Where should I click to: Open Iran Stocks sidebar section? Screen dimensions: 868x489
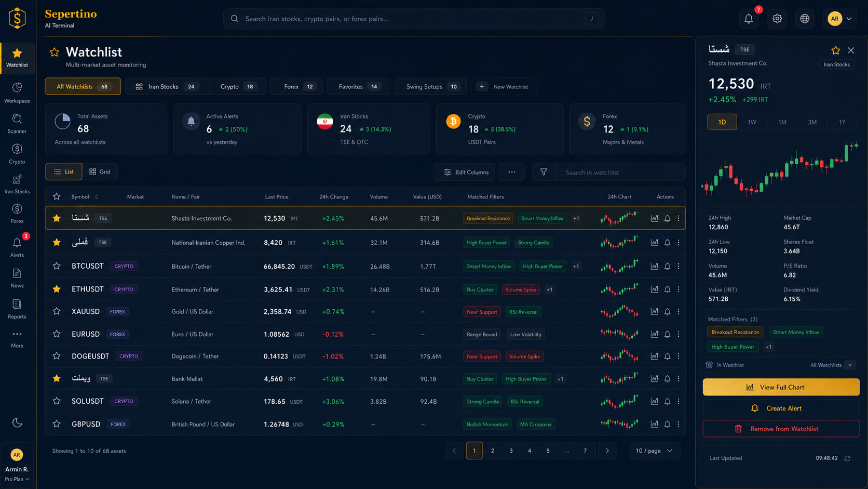point(17,184)
